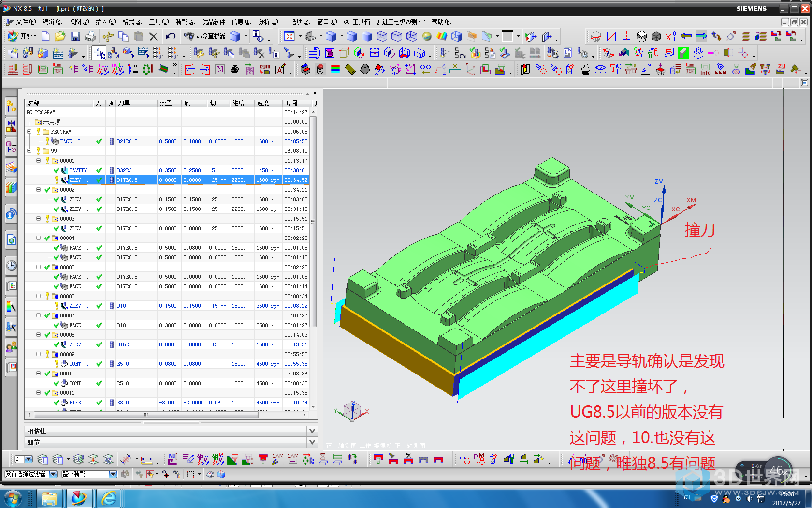
Task: Select the 未用项 tree item
Action: pyautogui.click(x=52, y=122)
